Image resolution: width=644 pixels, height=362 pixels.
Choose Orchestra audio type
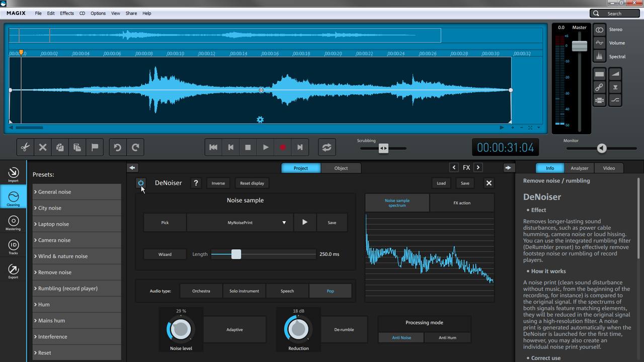click(x=201, y=291)
